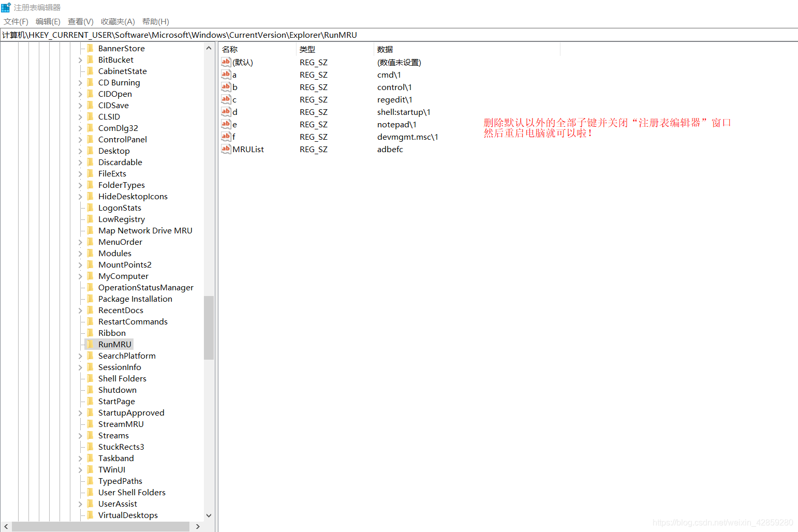
Task: Open the 收藏夹(A) menu
Action: pos(118,21)
